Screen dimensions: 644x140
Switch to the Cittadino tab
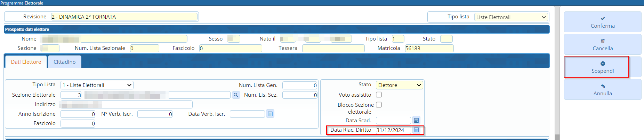[64, 62]
